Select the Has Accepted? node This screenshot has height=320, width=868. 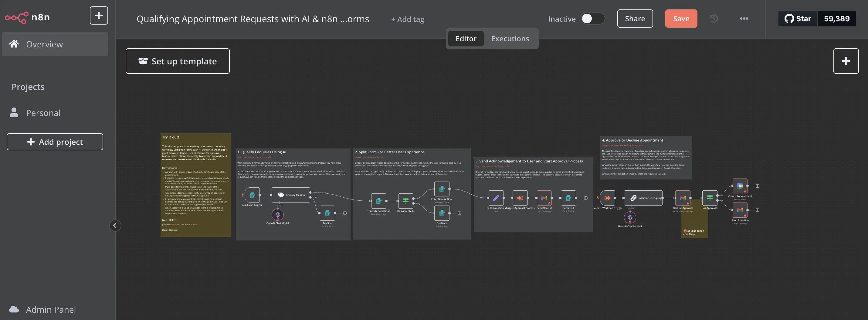point(406,201)
